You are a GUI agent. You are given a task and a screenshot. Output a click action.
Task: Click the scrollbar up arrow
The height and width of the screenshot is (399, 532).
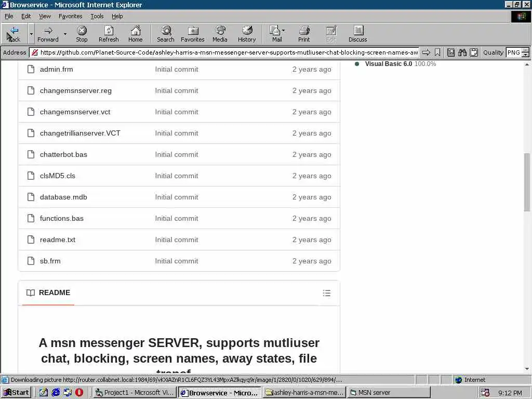527,64
